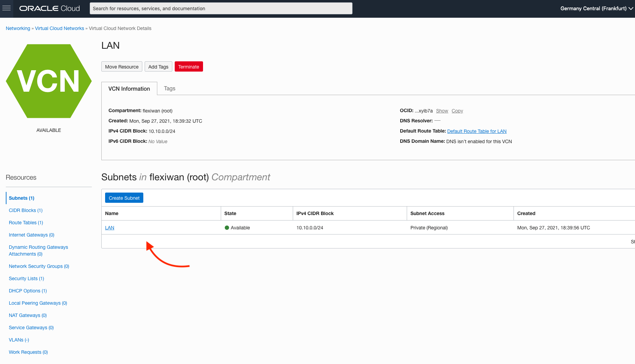This screenshot has width=635, height=364.
Task: Open the LAN subnet link
Action: 110,228
